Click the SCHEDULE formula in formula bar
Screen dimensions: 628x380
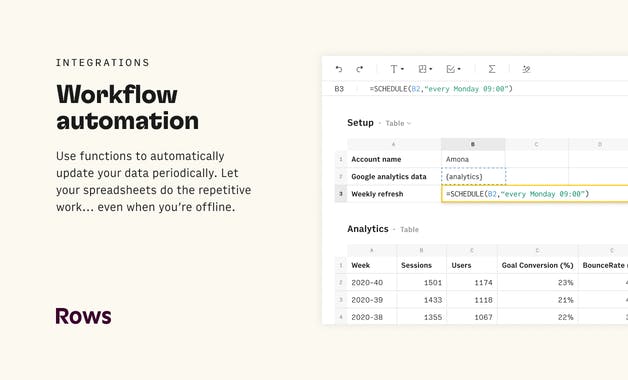tap(441, 89)
